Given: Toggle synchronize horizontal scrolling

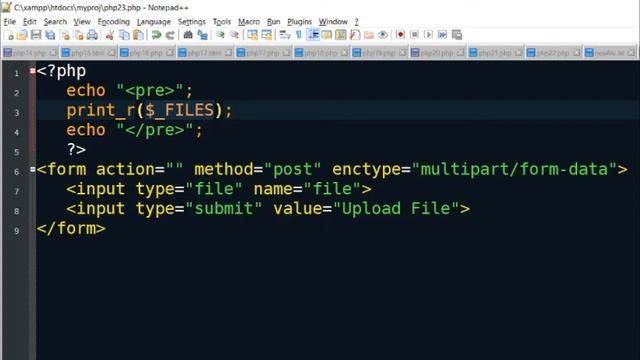Looking at the screenshot, I should [x=267, y=35].
